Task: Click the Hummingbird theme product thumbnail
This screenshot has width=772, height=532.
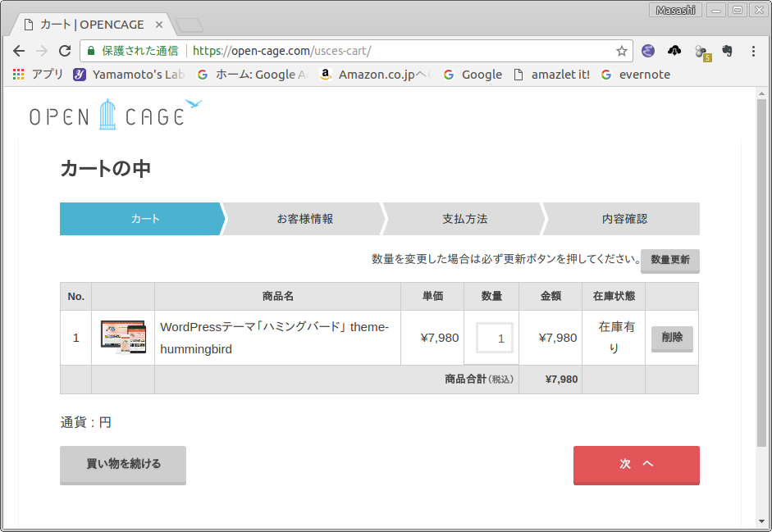Action: click(x=123, y=337)
